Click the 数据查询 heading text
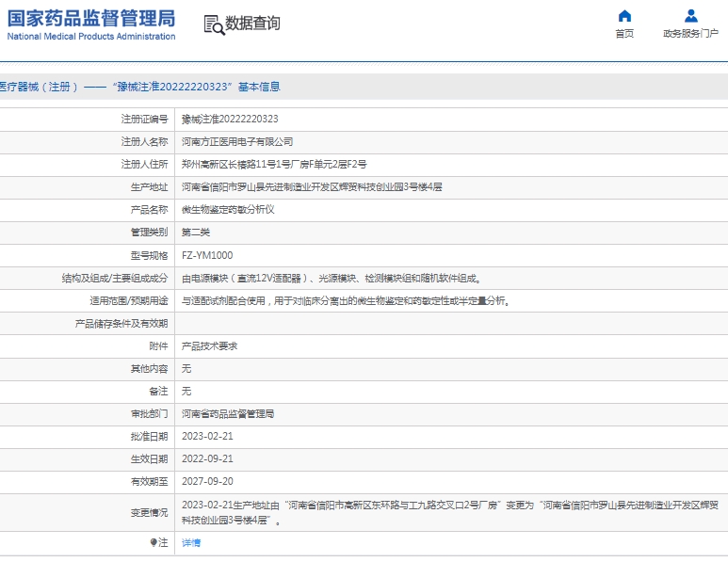This screenshot has width=728, height=562. click(x=252, y=23)
